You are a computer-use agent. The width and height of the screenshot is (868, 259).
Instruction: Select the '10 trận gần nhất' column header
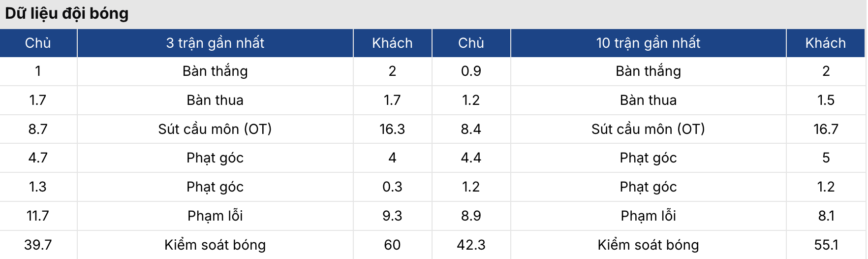coord(648,43)
